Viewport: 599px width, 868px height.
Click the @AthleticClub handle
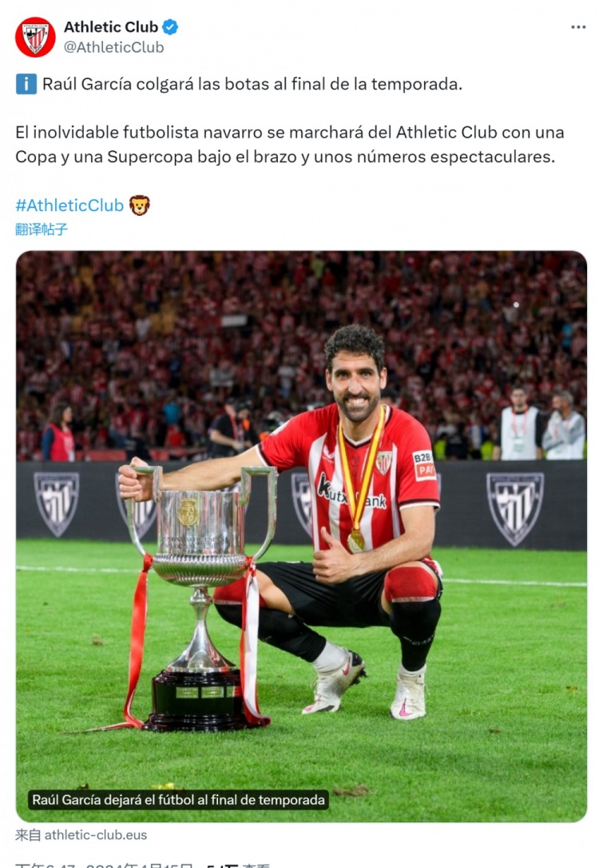tap(113, 48)
